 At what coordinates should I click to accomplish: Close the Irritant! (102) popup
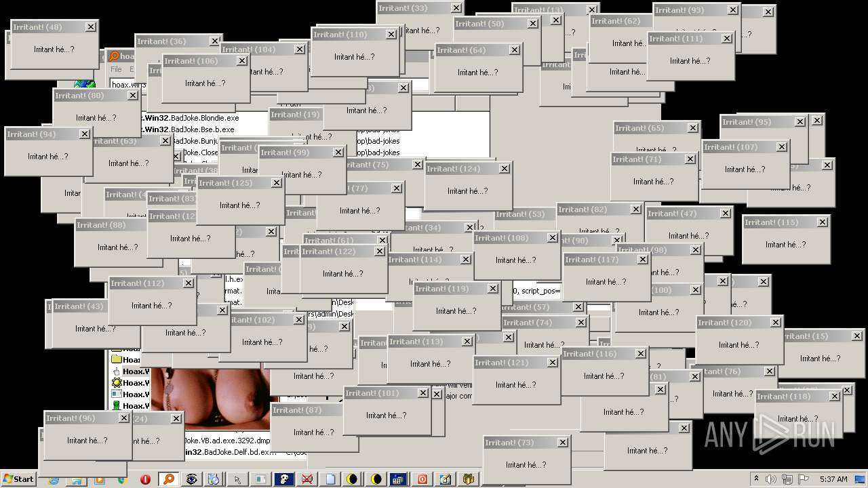(x=298, y=320)
